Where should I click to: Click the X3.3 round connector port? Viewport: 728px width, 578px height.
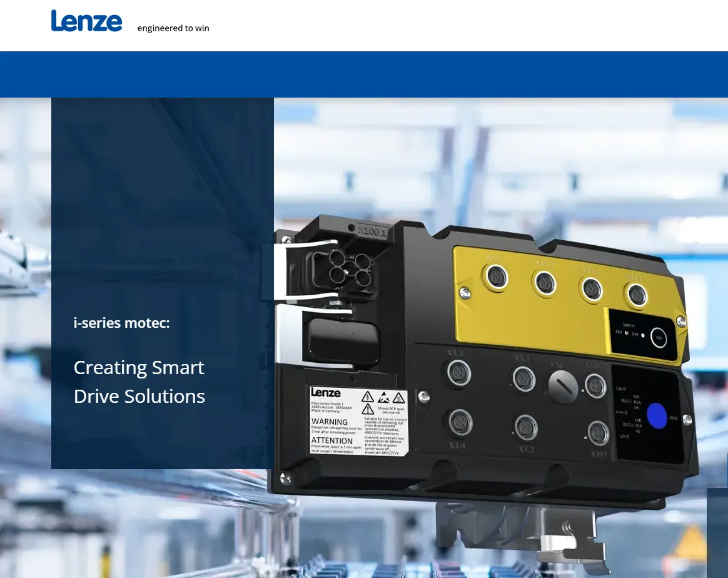point(459,373)
